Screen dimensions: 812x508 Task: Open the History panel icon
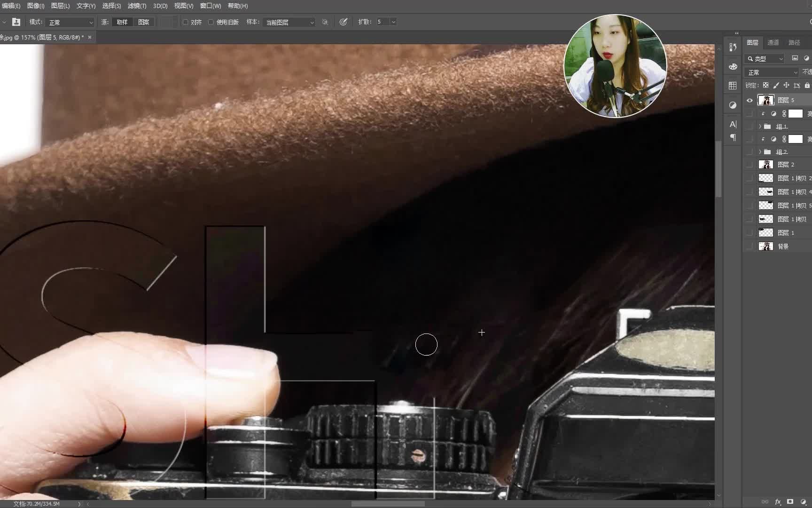[x=733, y=47]
